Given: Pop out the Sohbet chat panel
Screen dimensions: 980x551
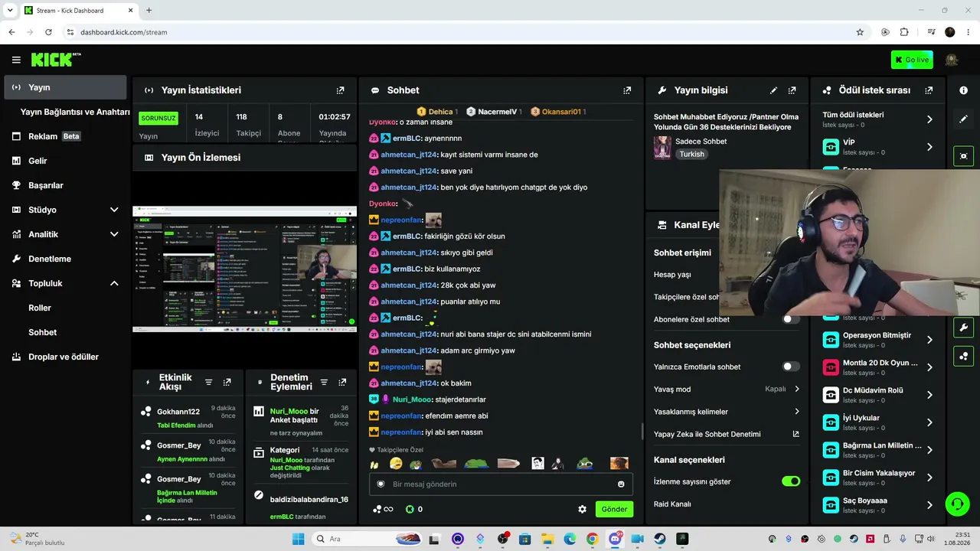Looking at the screenshot, I should click(627, 90).
